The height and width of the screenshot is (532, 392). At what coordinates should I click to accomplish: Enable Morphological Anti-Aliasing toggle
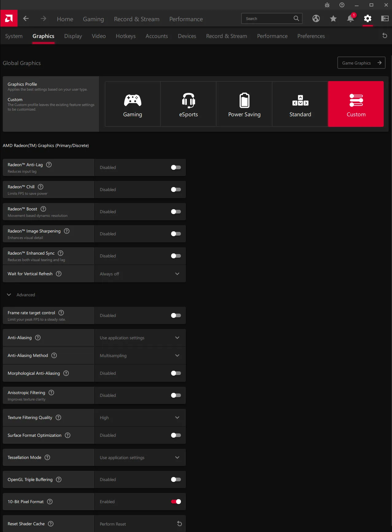tap(176, 373)
